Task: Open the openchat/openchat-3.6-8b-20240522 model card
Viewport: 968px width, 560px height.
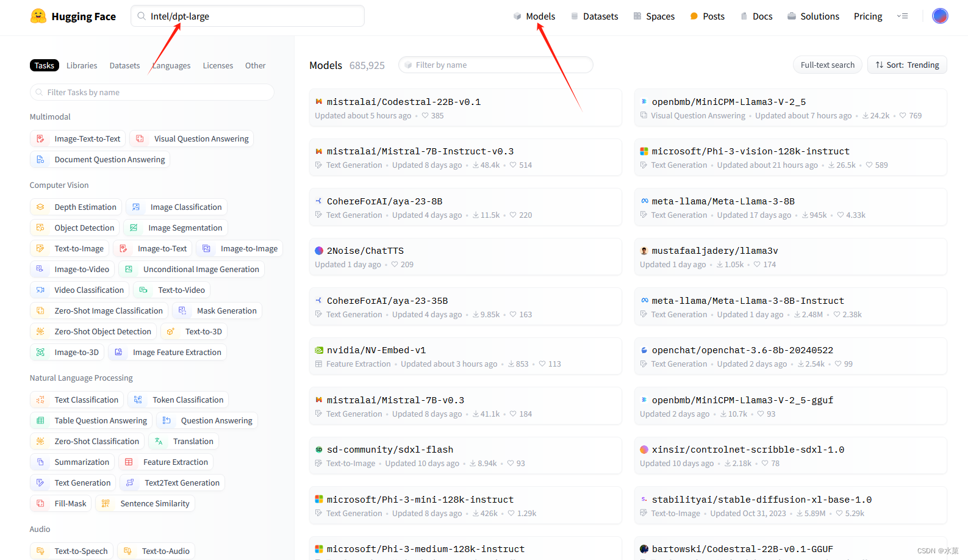Action: coord(791,356)
